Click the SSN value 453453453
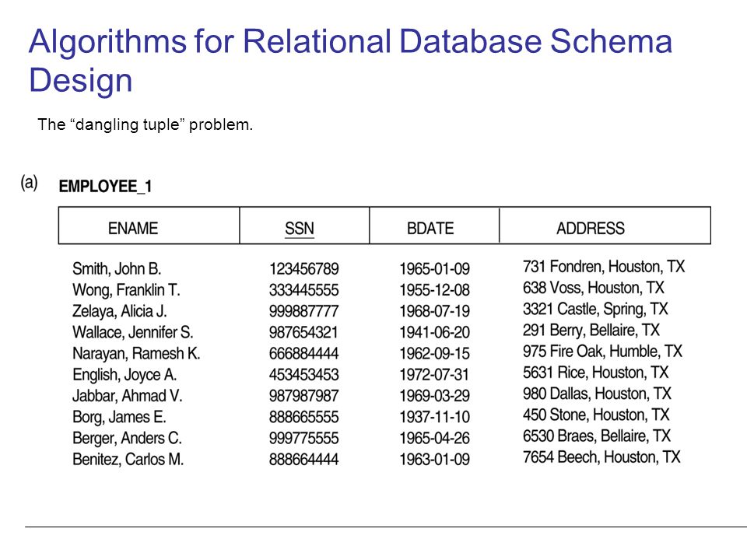Viewport: 747px width, 560px height. [303, 374]
